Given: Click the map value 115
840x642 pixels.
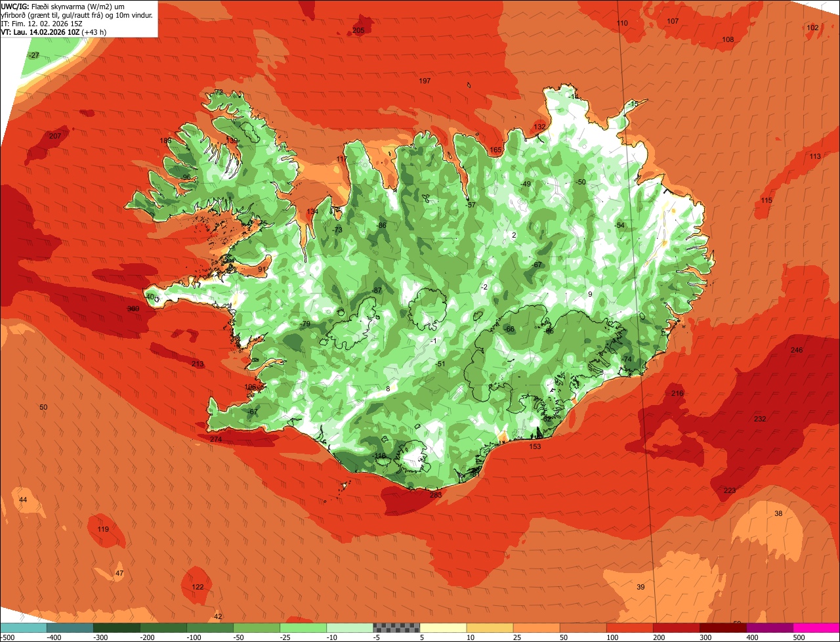Looking at the screenshot, I should point(766,201).
